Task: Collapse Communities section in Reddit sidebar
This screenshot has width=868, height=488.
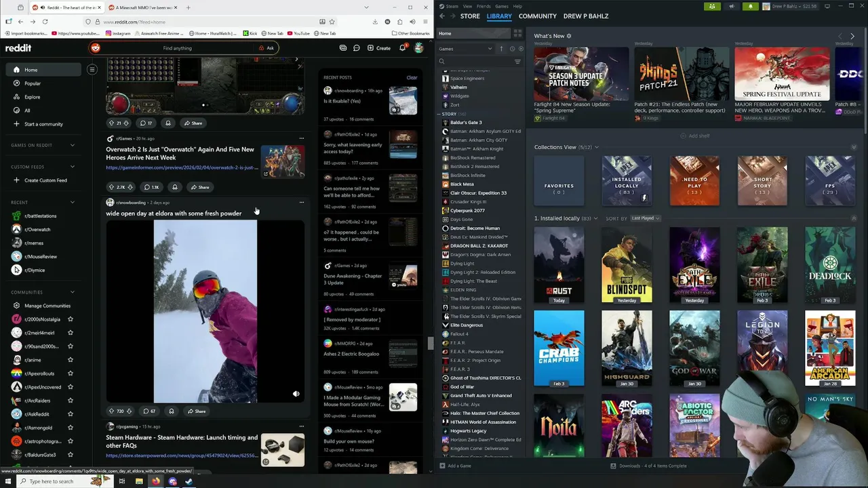Action: [x=72, y=292]
